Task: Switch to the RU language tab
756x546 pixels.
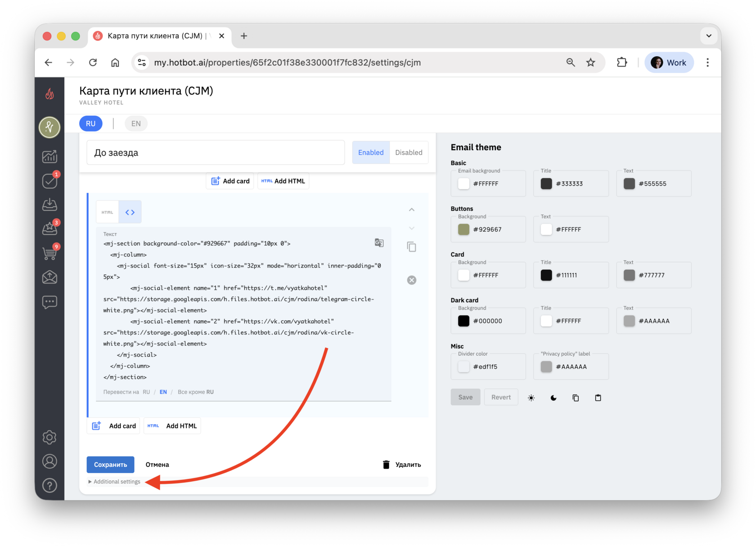Action: click(x=91, y=124)
